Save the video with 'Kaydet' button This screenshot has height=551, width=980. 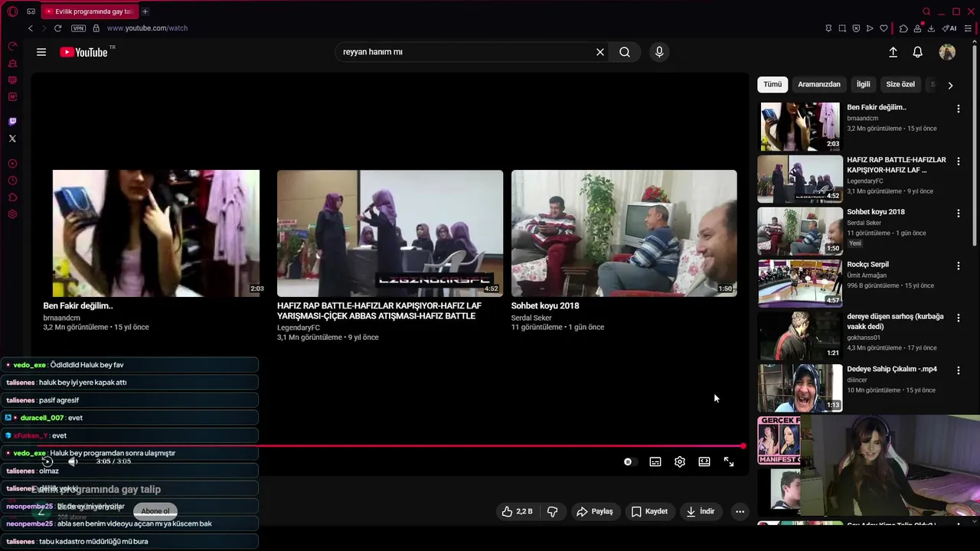[x=649, y=511]
